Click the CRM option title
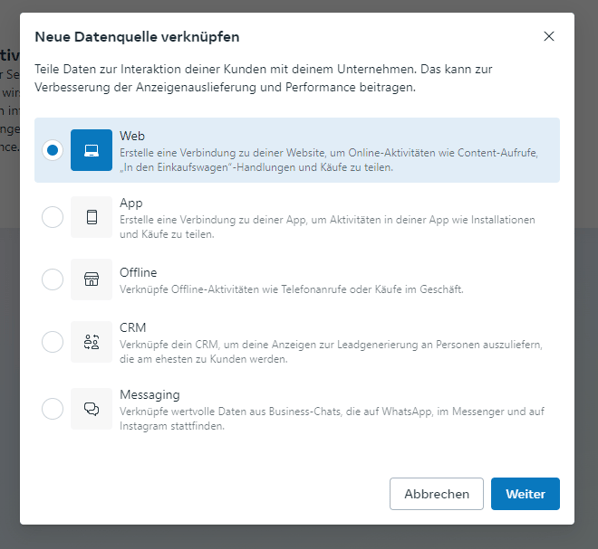Viewport: 598px width, 549px height. click(133, 327)
